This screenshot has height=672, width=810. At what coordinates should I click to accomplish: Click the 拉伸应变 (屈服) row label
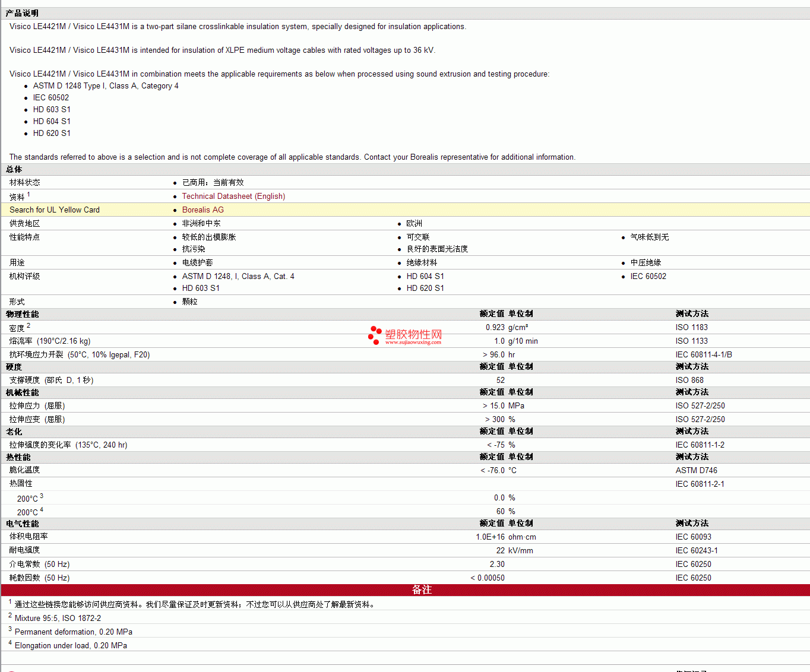click(37, 420)
